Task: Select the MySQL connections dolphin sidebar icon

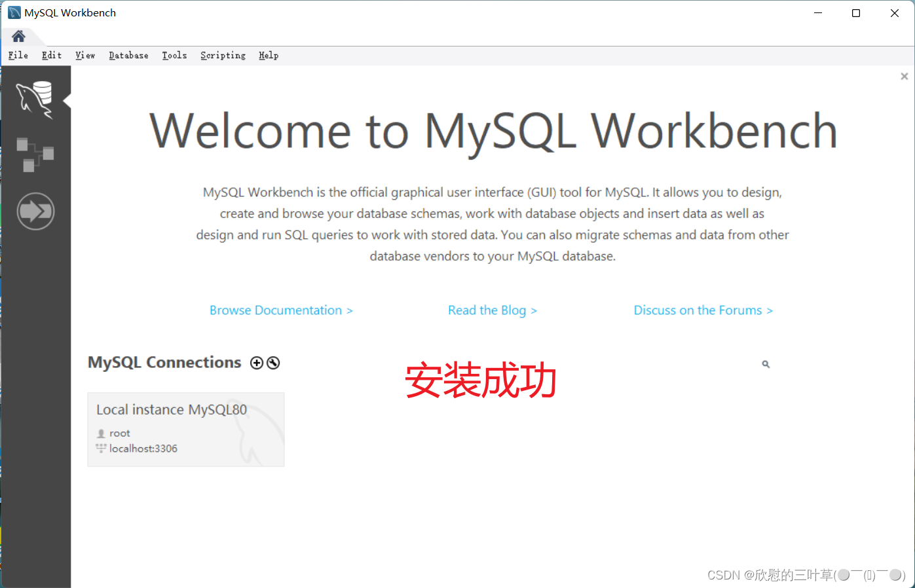Action: click(35, 100)
